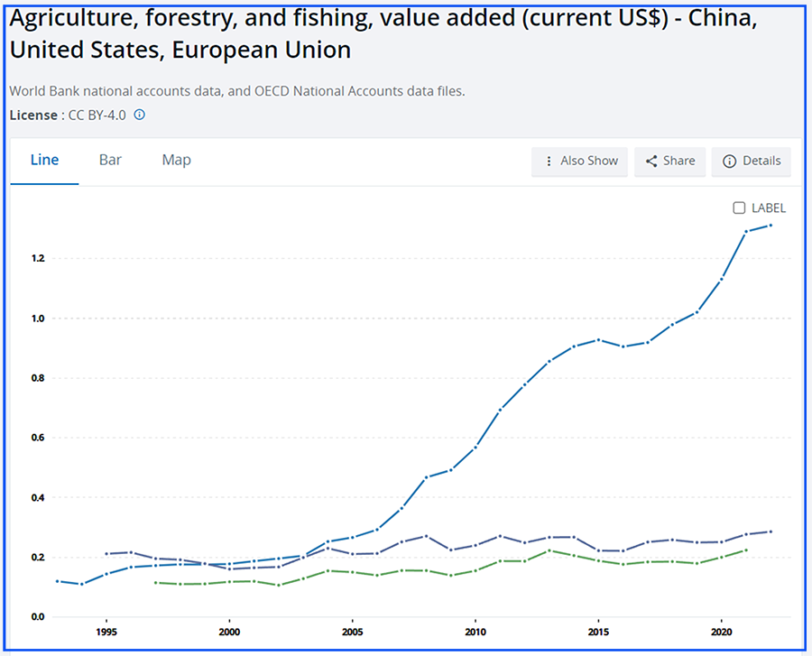Click the Details info icon
The height and width of the screenshot is (656, 812).
click(730, 161)
